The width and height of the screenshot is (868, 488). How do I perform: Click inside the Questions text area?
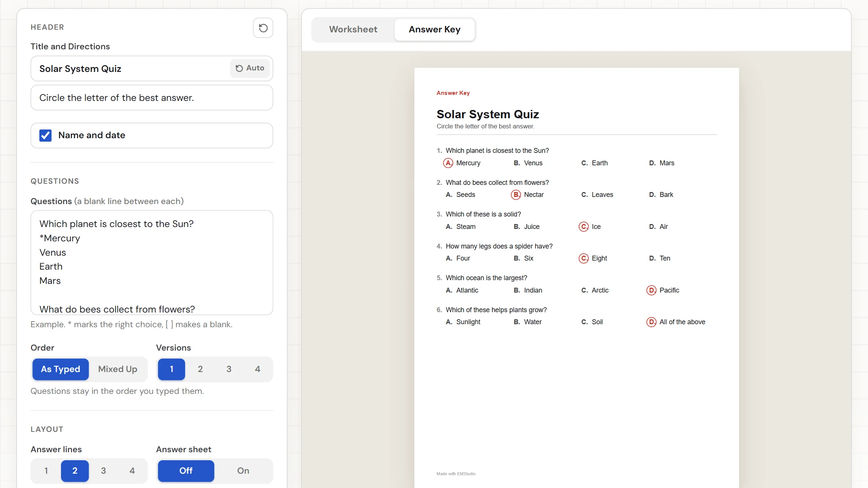[152, 262]
